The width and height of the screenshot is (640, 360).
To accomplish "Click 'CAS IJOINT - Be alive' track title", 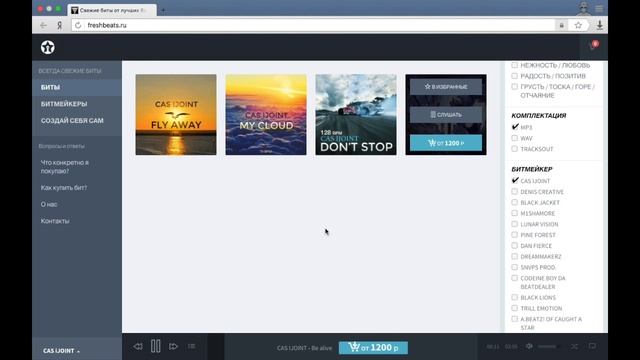I will 304,348.
